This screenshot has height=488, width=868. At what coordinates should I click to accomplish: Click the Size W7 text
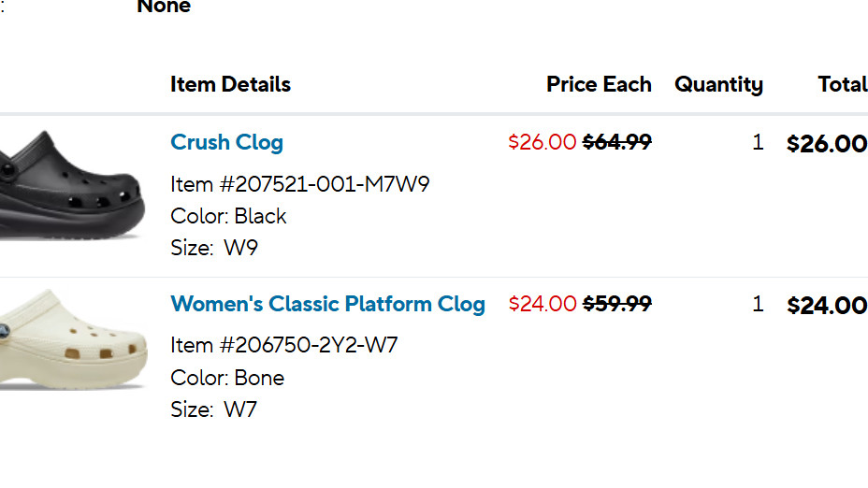click(x=213, y=410)
